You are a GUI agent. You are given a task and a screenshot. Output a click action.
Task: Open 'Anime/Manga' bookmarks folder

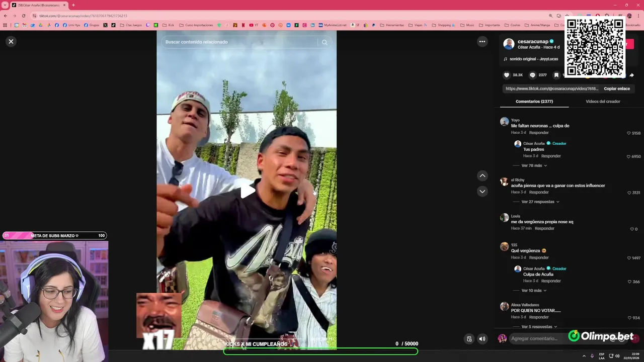pos(538,25)
